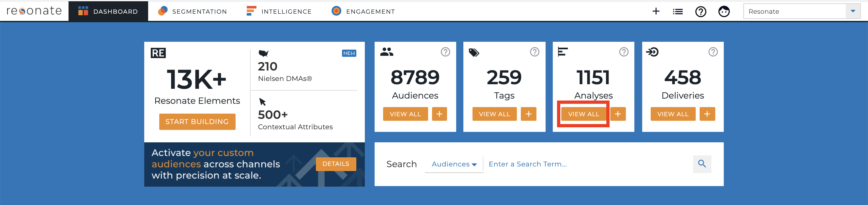Open help for Analyses card
Viewport: 868px width, 205px height.
click(x=624, y=52)
